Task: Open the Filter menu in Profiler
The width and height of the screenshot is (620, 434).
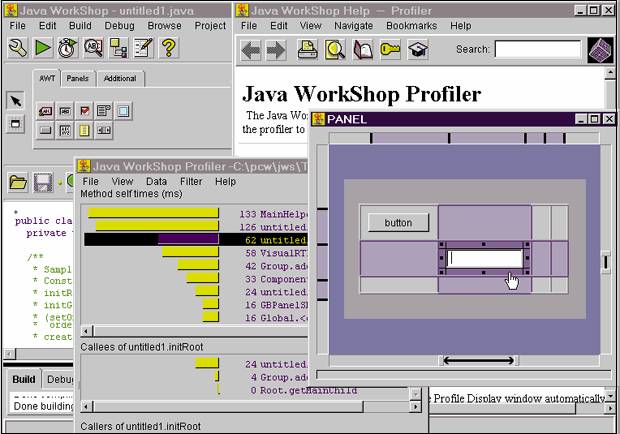Action: 190,181
